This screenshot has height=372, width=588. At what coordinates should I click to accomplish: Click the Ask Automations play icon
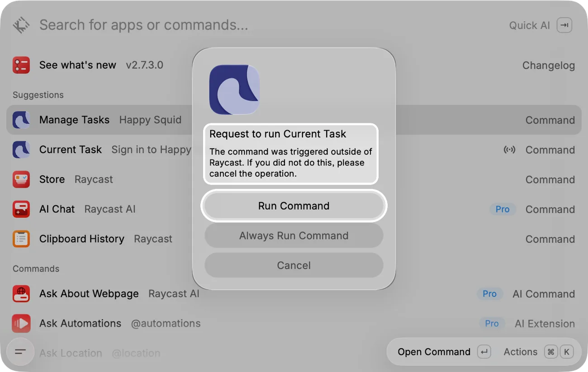coord(21,324)
